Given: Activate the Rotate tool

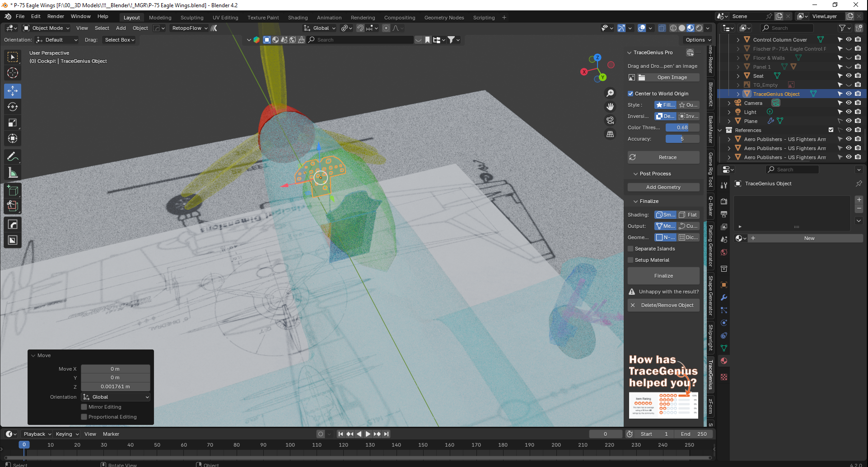Looking at the screenshot, I should [13, 107].
